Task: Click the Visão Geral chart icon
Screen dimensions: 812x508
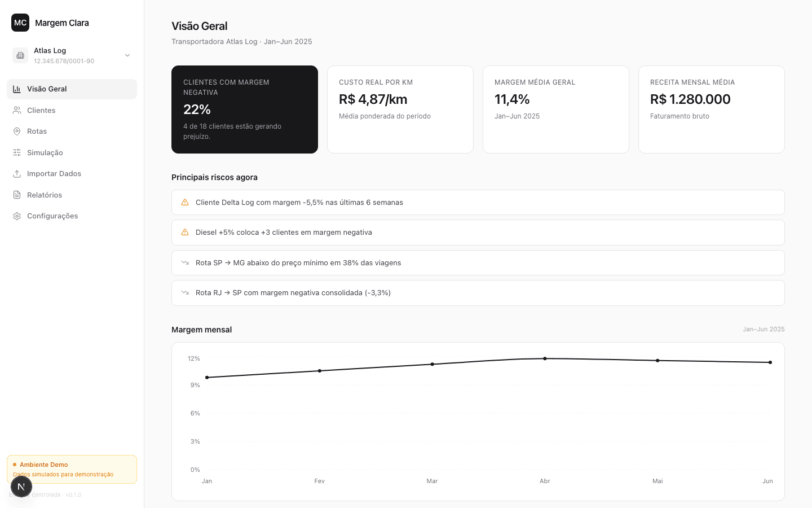Action: (x=17, y=89)
